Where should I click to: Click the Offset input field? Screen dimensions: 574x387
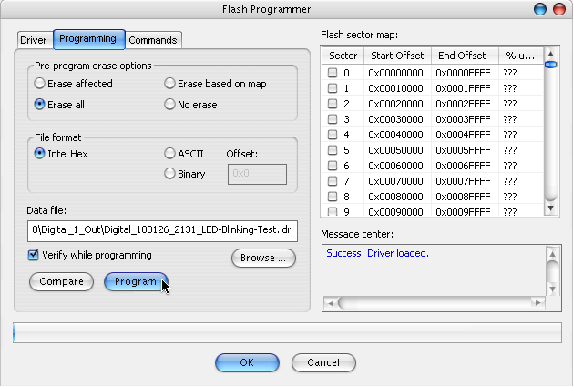257,174
